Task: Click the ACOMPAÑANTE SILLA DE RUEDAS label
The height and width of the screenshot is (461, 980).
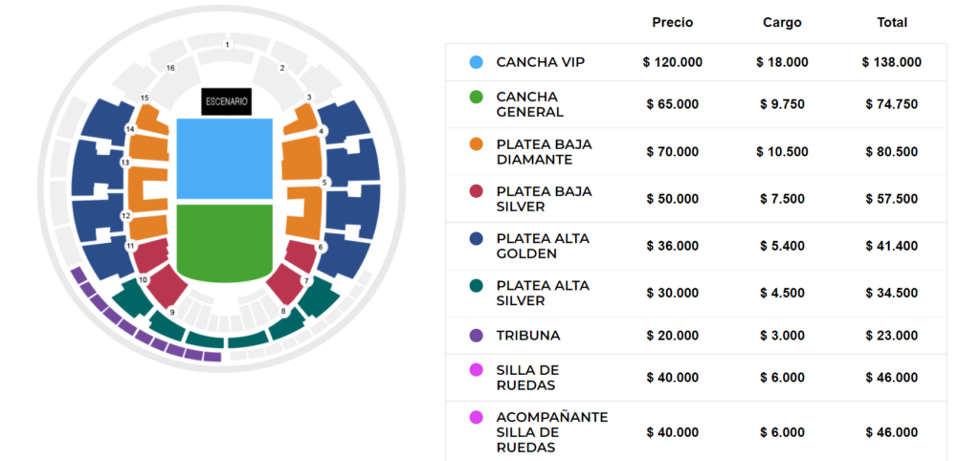Action: (x=551, y=432)
